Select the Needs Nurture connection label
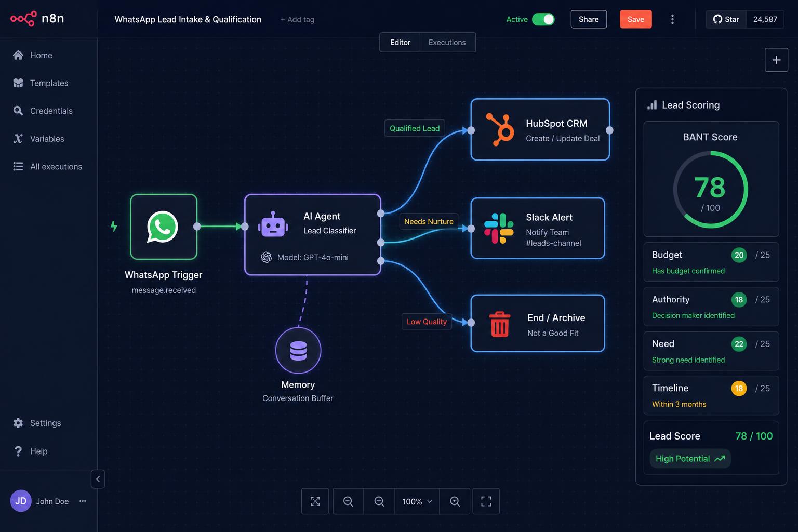The height and width of the screenshot is (532, 798). (x=429, y=221)
